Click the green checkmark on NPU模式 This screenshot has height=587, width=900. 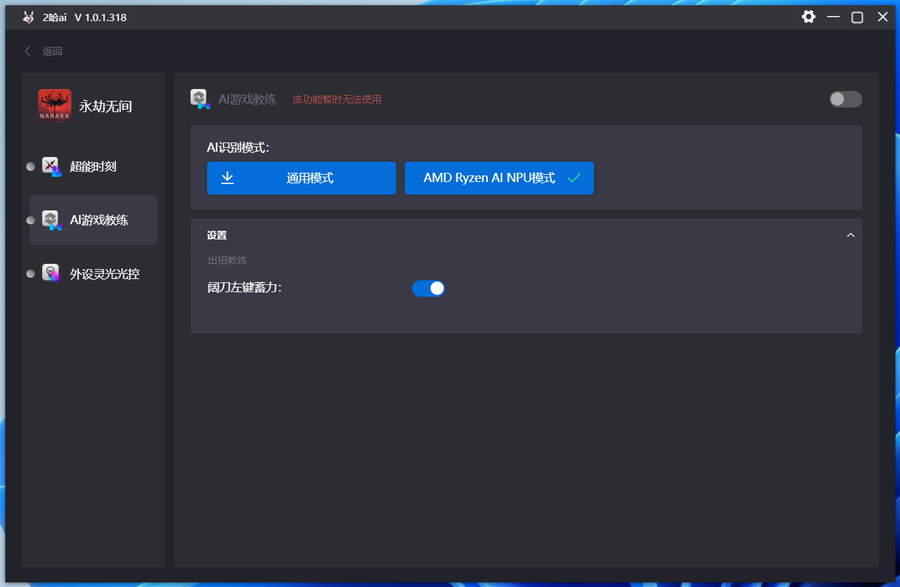[x=573, y=178]
